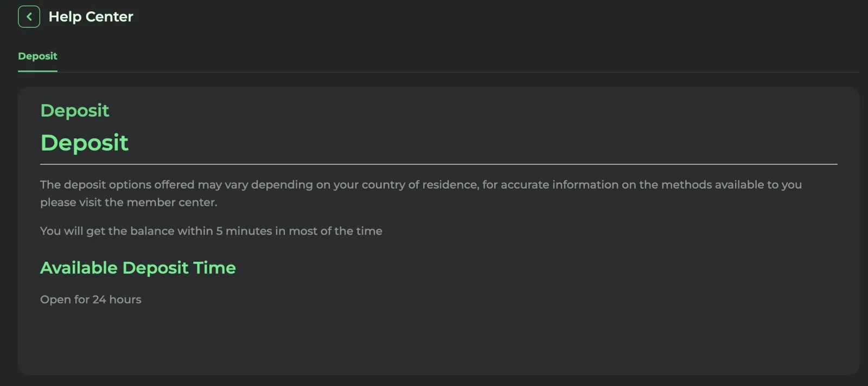Click the 'Open for 24 hours' text
Viewport: 868px width, 386px height.
coord(91,299)
